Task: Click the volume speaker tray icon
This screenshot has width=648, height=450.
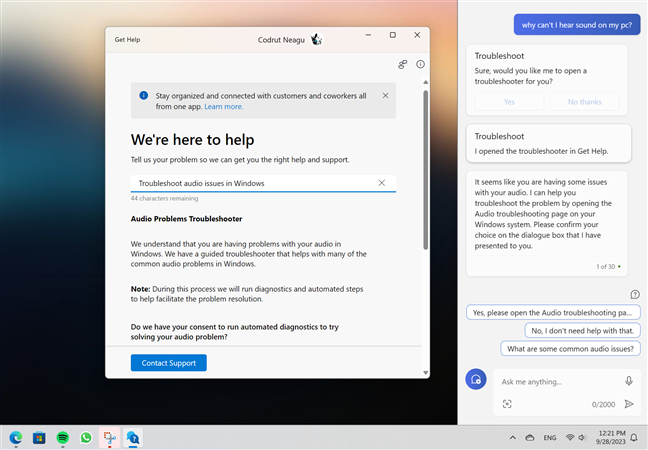Action: point(582,437)
